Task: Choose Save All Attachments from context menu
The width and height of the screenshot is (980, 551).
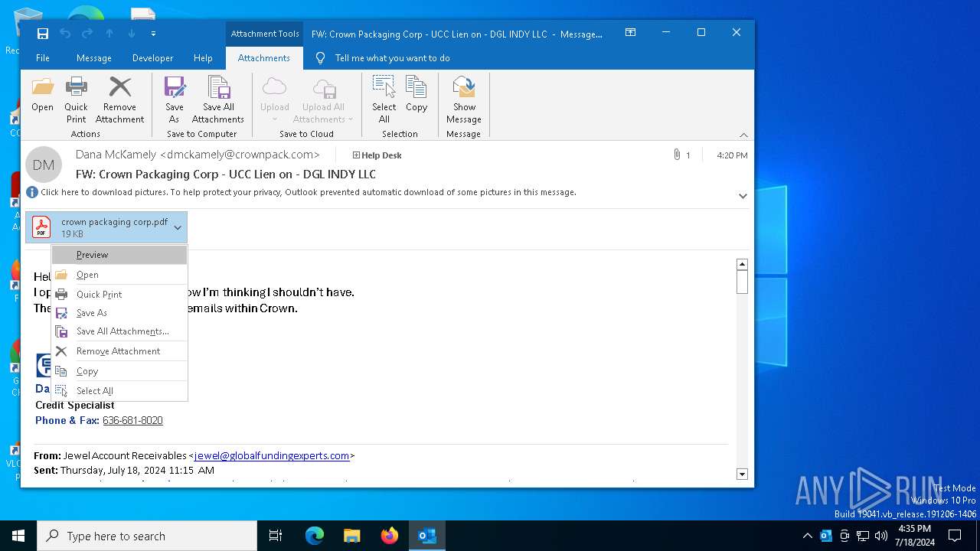Action: 119,331
